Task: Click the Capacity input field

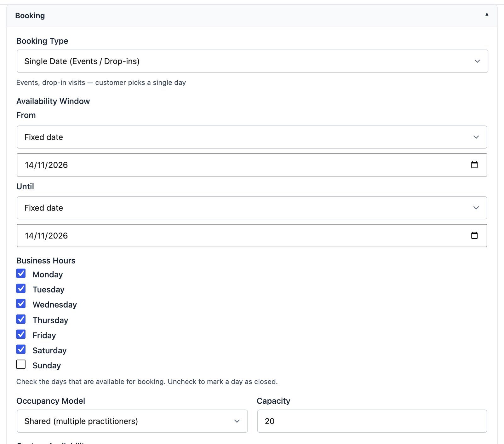Action: tap(372, 421)
